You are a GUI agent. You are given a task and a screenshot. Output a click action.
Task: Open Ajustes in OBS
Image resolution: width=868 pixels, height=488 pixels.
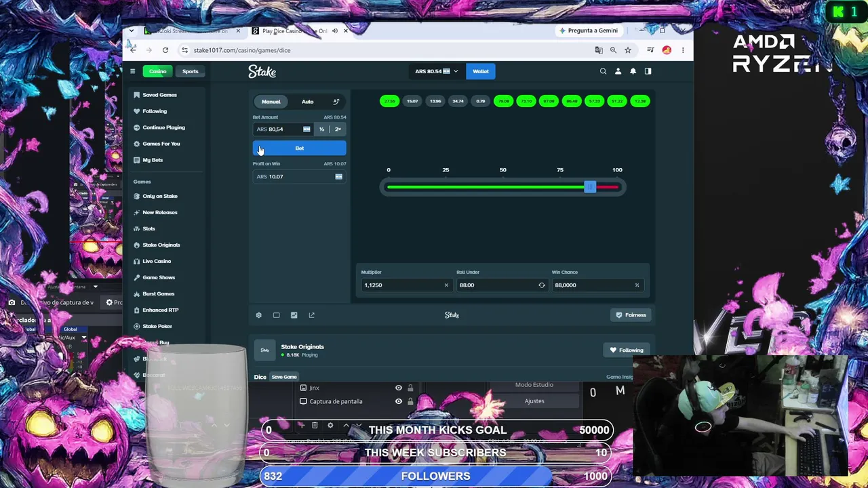tap(534, 401)
